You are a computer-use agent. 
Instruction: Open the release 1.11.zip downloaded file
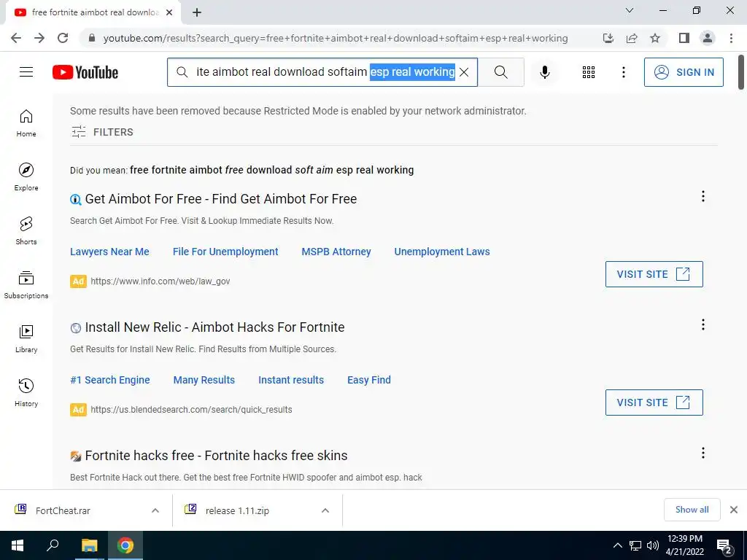237,510
